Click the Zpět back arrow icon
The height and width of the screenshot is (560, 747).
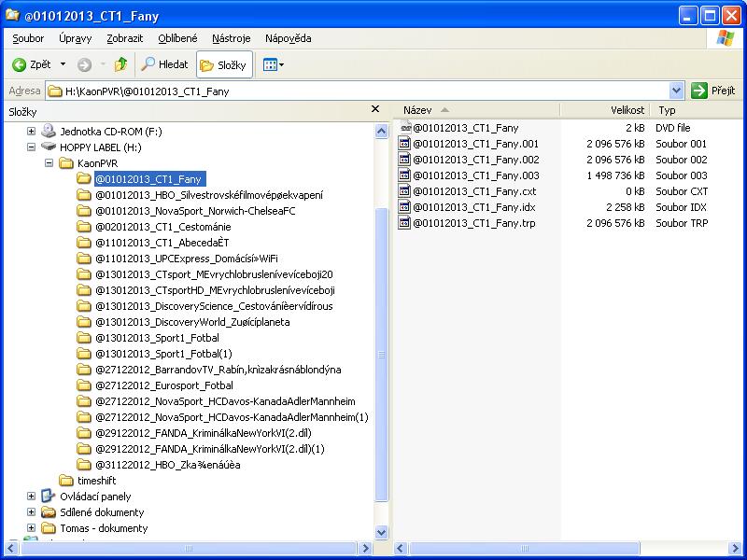click(19, 64)
